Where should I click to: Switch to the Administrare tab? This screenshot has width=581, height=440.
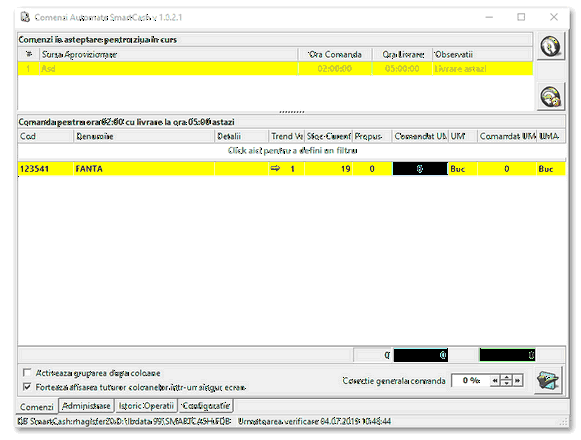point(86,406)
